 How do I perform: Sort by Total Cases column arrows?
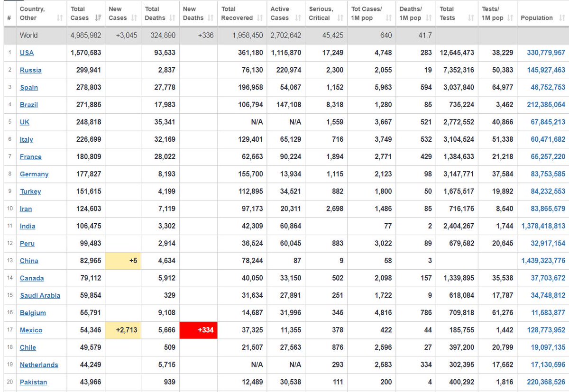pos(98,18)
